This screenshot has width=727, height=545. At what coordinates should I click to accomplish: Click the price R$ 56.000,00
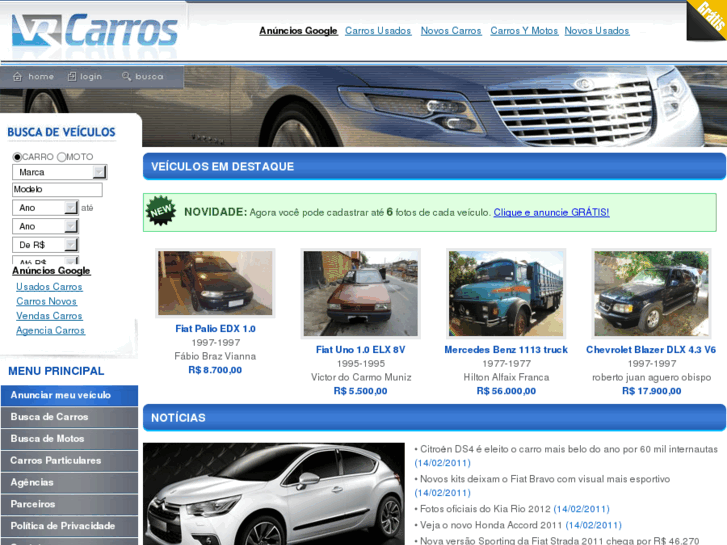(506, 391)
